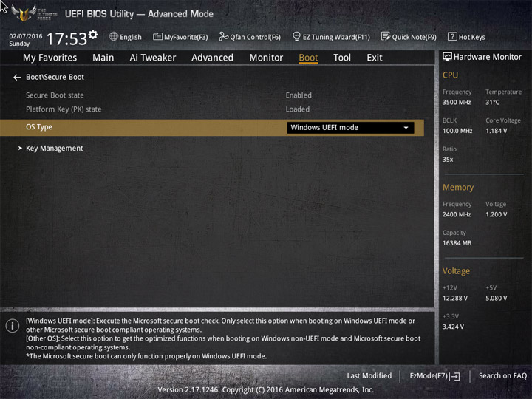Click the English language button
Screen dimensions: 532x399
coord(131,37)
